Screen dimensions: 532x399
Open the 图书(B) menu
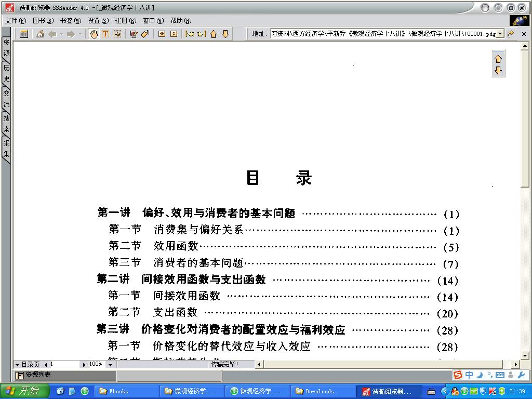coord(43,21)
